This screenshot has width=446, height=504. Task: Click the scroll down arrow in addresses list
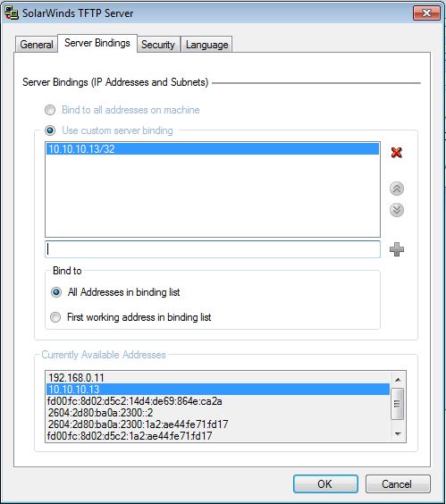point(398,434)
